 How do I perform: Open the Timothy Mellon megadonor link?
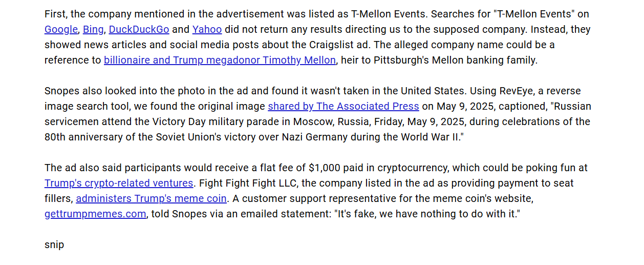pos(220,60)
